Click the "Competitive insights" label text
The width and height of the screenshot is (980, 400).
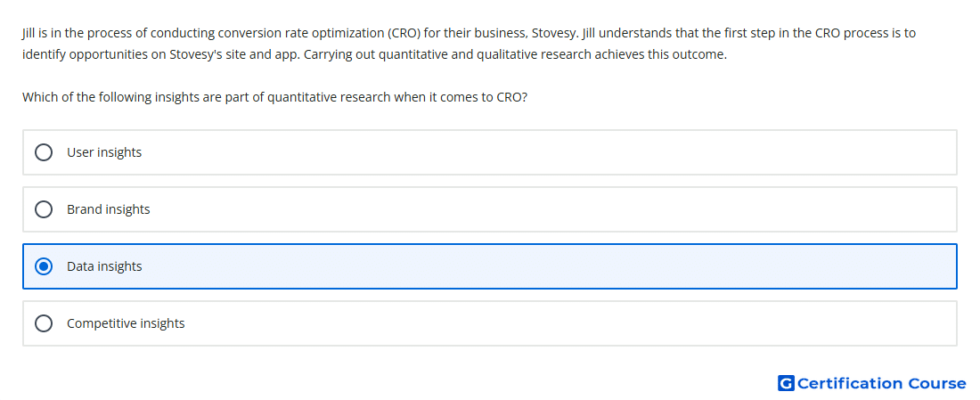click(x=126, y=323)
